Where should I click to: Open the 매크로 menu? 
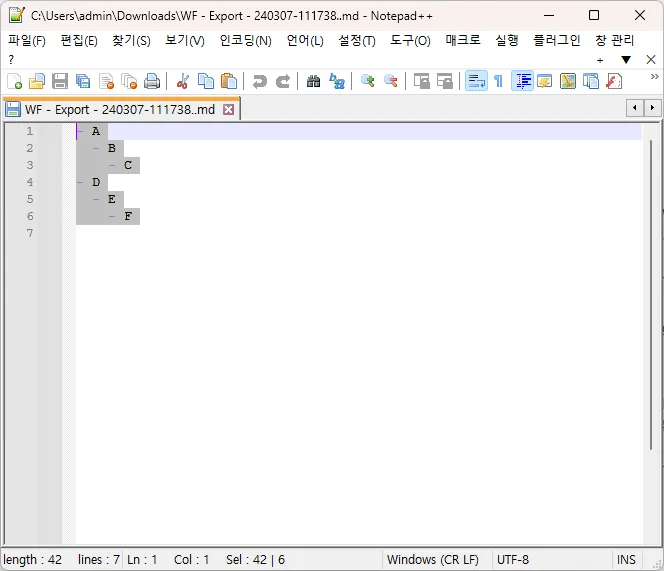463,41
